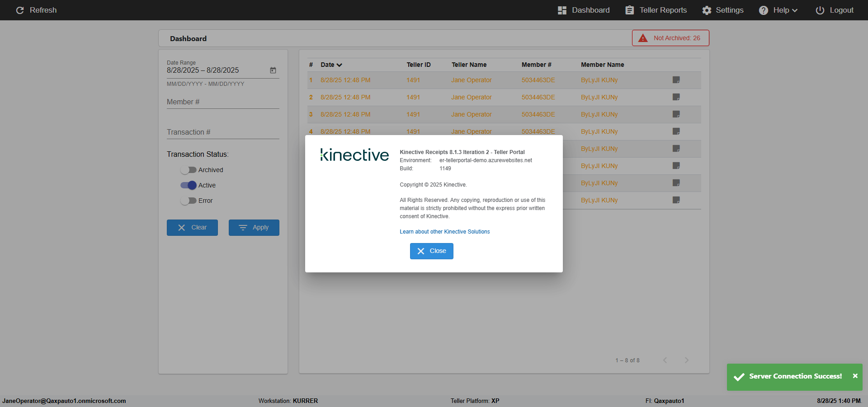Click the build number 1149

[445, 168]
